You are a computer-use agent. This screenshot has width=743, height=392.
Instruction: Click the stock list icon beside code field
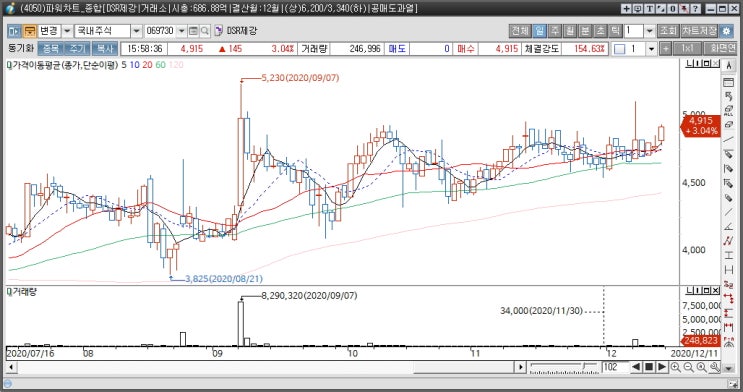(193, 31)
